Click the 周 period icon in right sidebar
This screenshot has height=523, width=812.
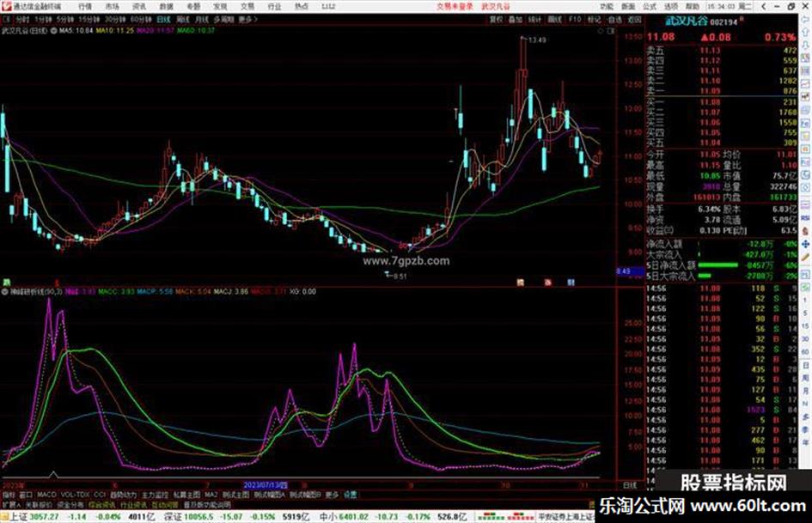click(x=806, y=378)
